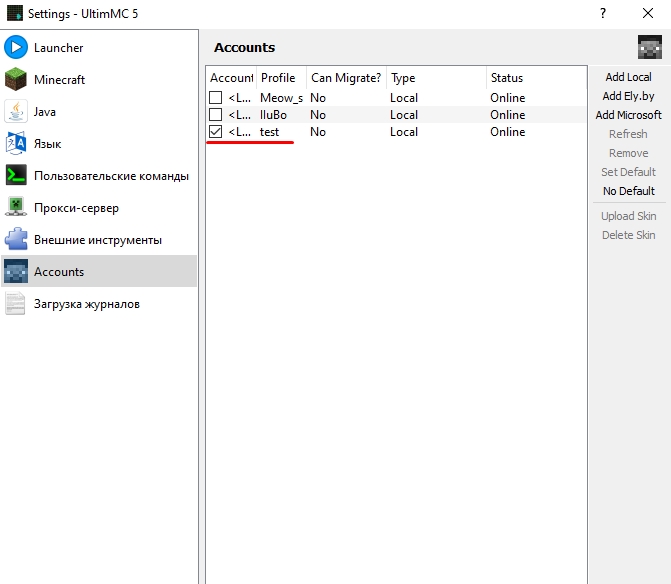Click the Minecraft grass block icon

16,79
